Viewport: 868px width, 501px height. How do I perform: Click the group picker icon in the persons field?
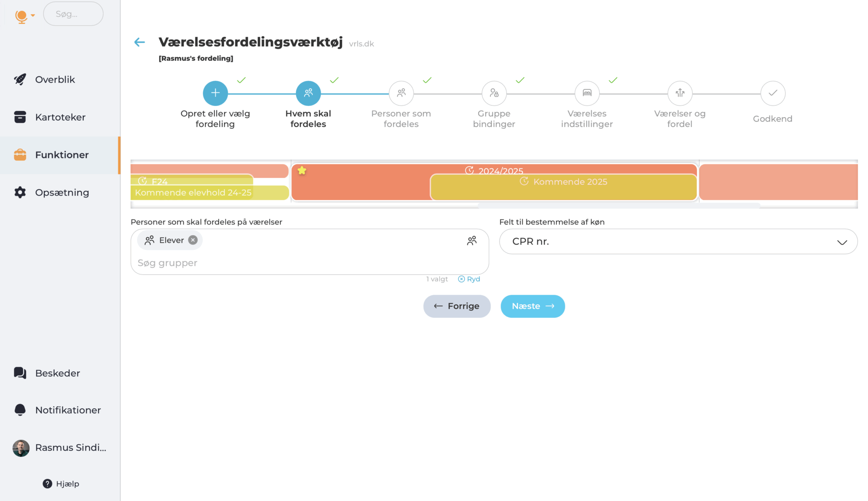coord(472,241)
